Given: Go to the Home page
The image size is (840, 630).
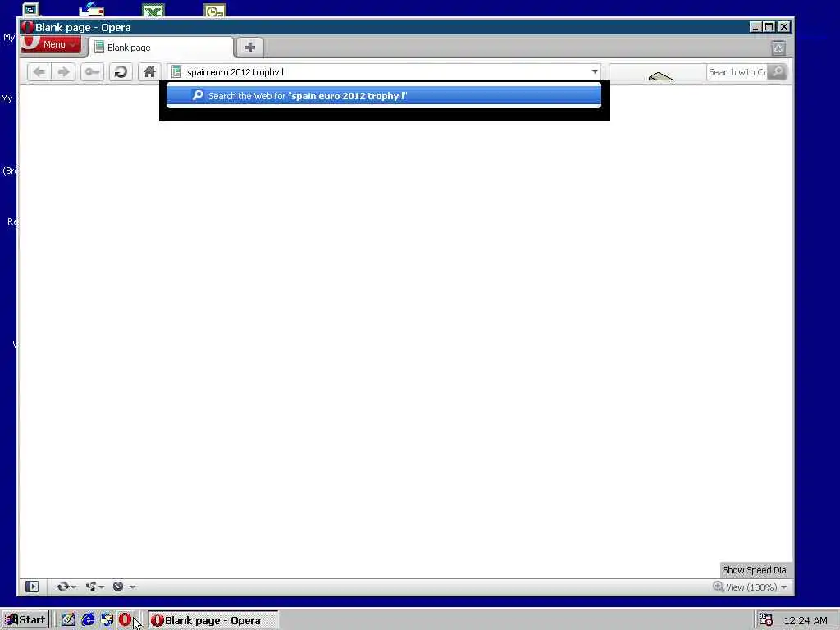Looking at the screenshot, I should coord(149,72).
